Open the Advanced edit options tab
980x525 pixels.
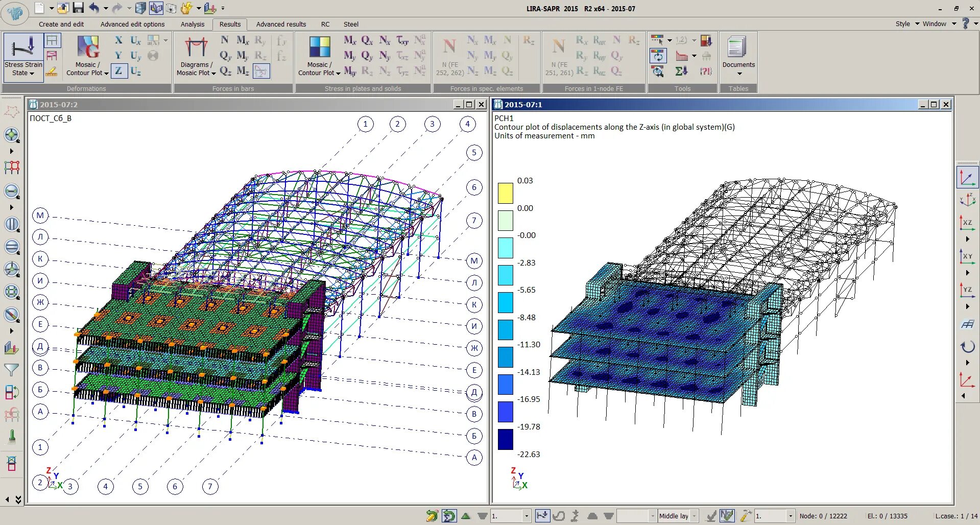tap(132, 24)
